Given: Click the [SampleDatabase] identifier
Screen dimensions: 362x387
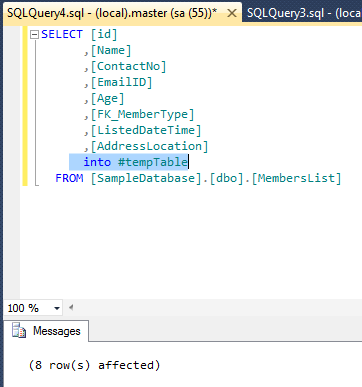Looking at the screenshot, I should click(146, 178).
